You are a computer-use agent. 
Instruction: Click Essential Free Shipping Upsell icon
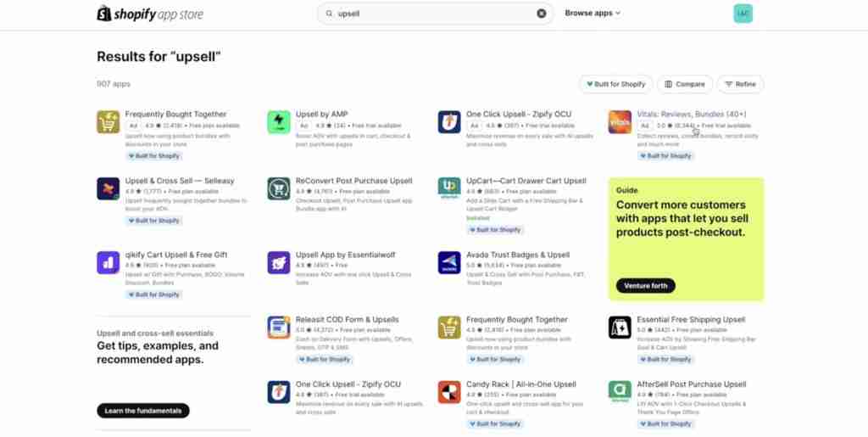[620, 328]
